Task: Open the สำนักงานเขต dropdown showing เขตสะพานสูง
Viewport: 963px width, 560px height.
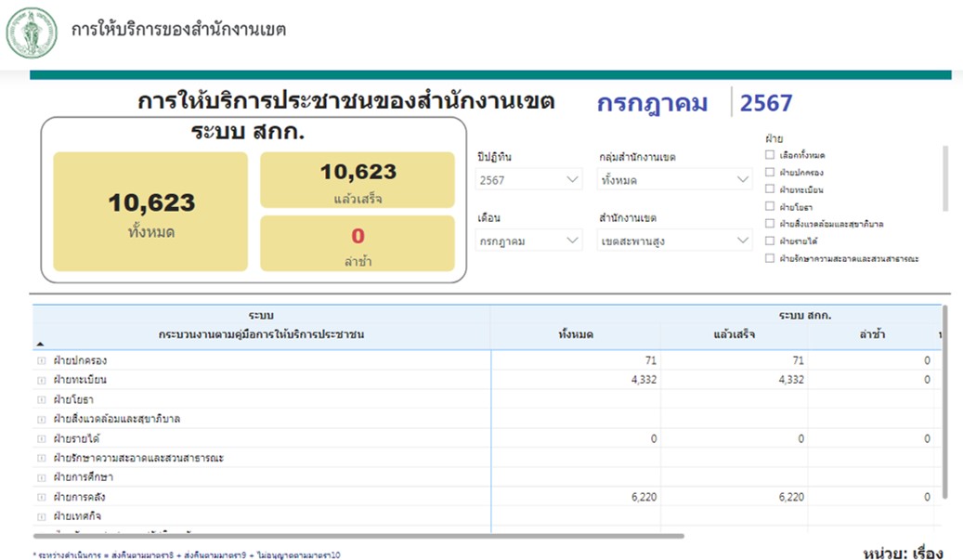Action: coord(674,241)
